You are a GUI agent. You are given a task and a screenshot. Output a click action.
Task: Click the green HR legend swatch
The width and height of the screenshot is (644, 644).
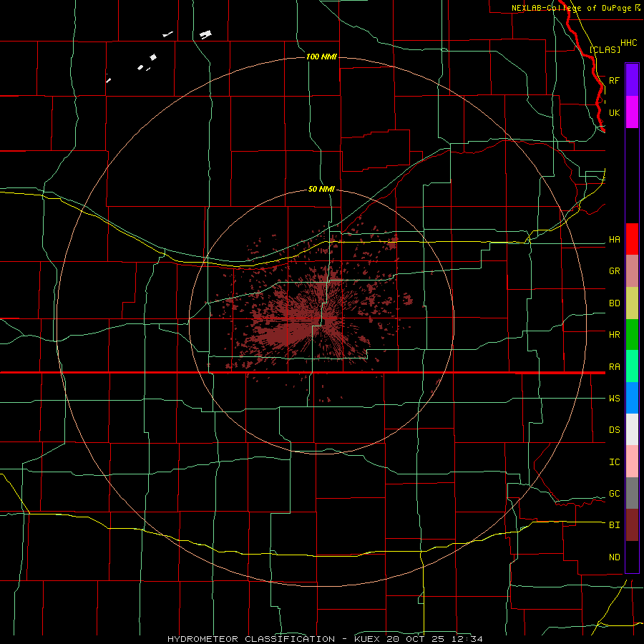(x=632, y=335)
